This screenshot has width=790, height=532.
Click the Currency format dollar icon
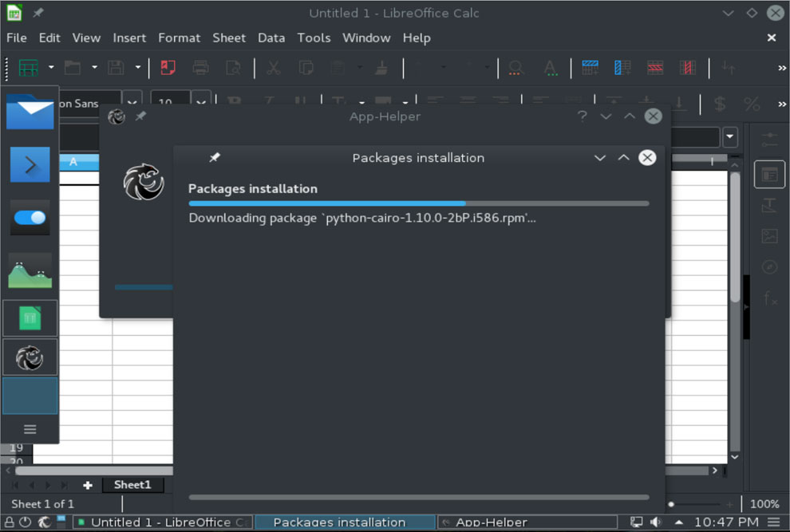tap(720, 104)
